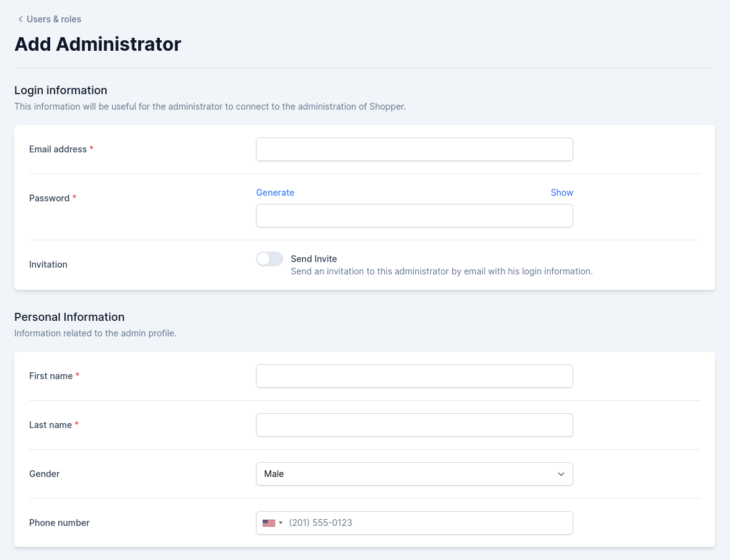The image size is (730, 560).
Task: Click the Gender label
Action: click(x=44, y=474)
